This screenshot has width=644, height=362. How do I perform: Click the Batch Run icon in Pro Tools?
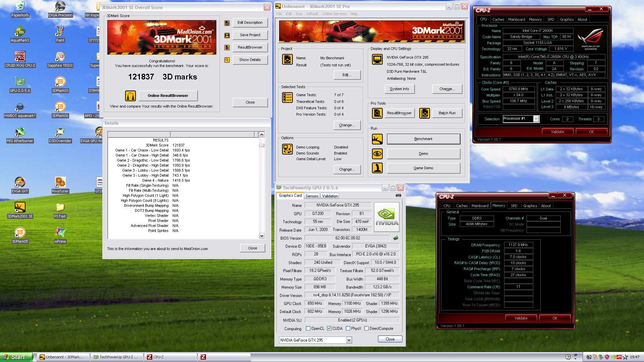click(424, 113)
